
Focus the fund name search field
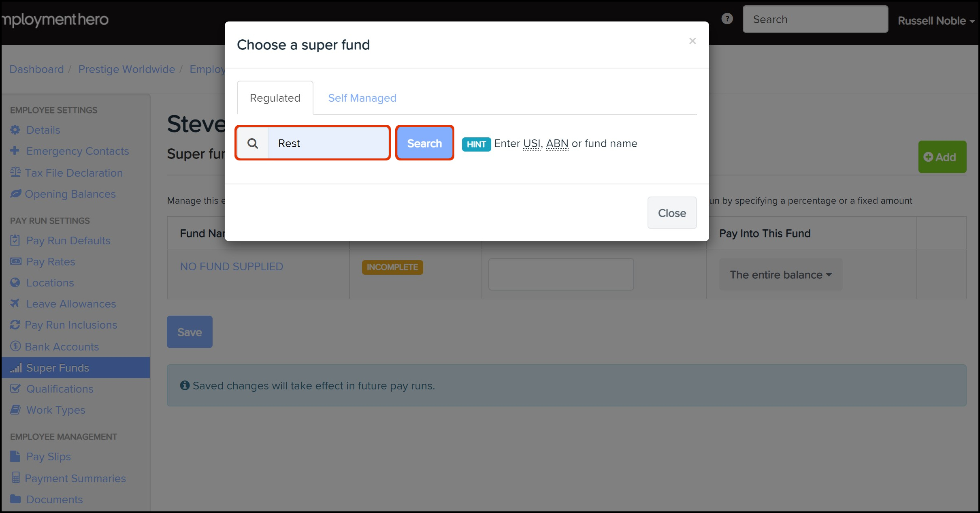[328, 143]
